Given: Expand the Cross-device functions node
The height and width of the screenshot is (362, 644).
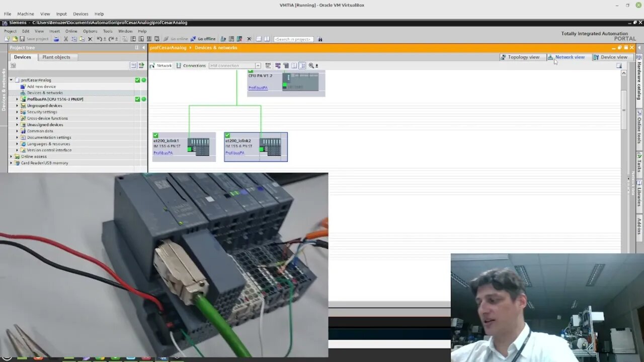Looking at the screenshot, I should [17, 118].
